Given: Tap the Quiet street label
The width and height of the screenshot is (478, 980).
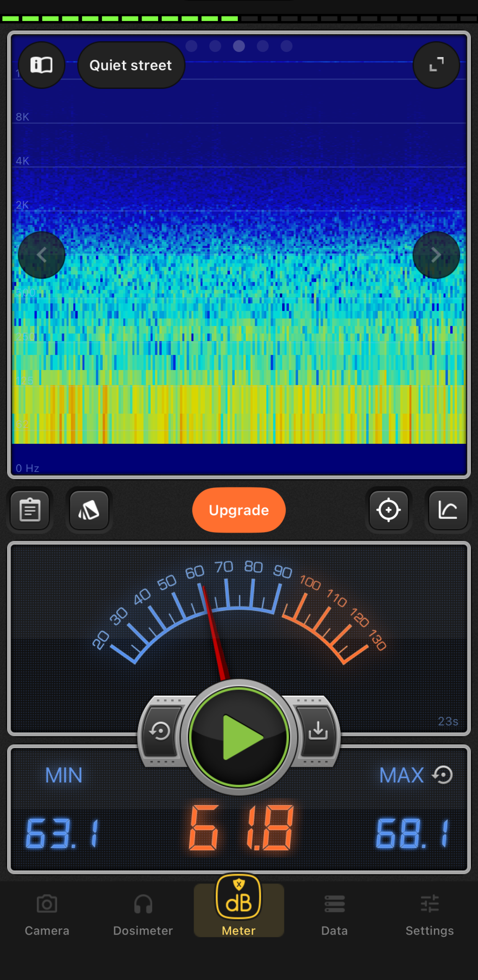Looking at the screenshot, I should tap(131, 65).
